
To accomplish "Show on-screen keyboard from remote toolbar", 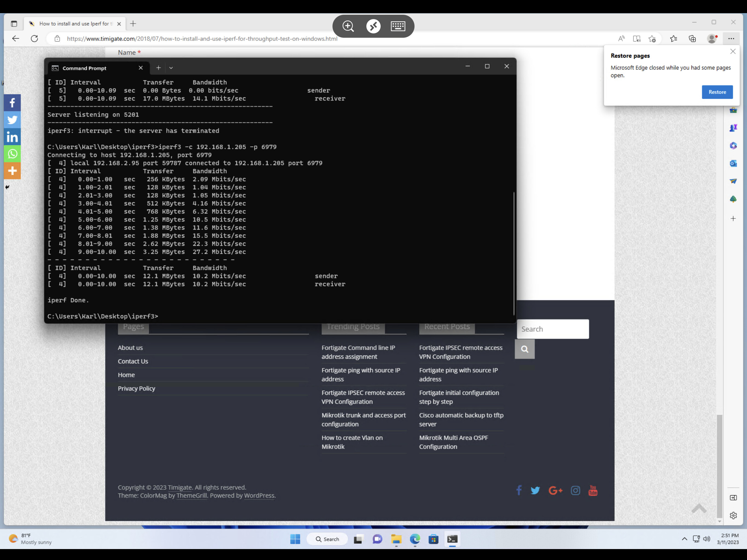I will point(398,26).
